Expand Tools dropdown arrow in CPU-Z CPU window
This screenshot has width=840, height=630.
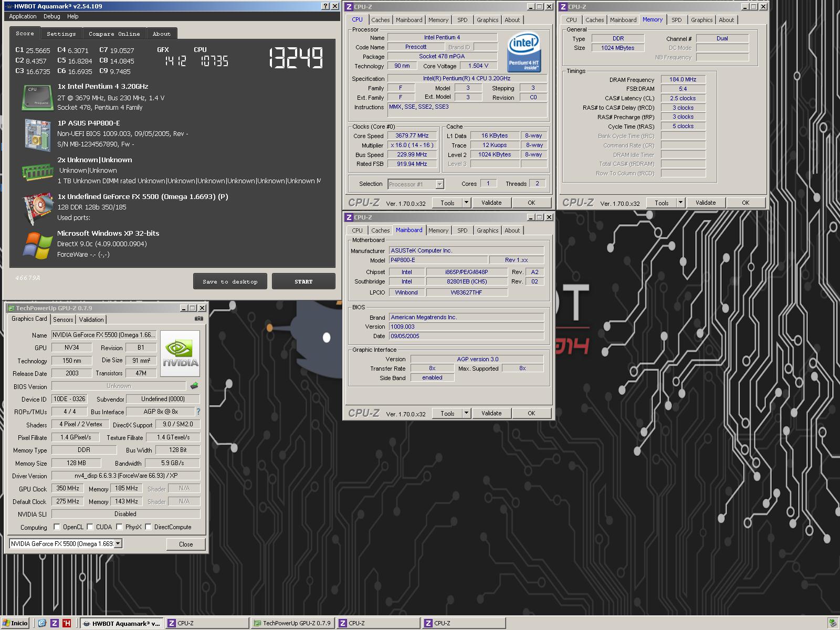point(466,203)
